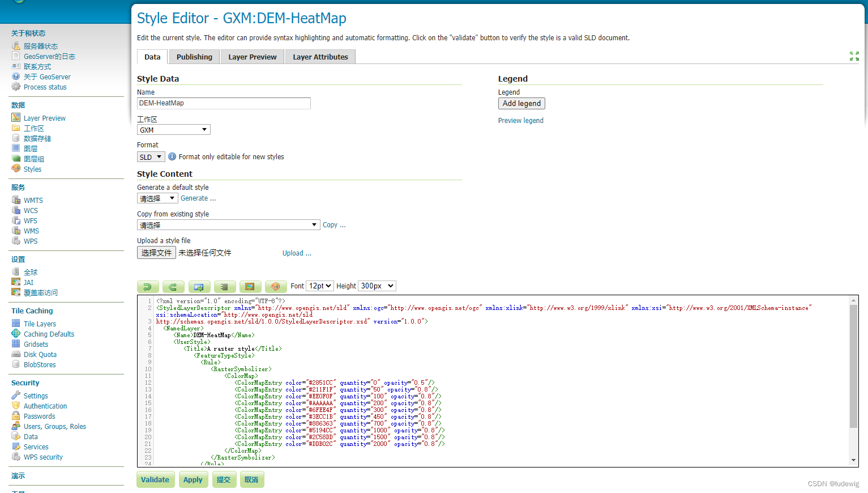
Task: Open the 关于 GeoServer link
Action: coord(47,77)
